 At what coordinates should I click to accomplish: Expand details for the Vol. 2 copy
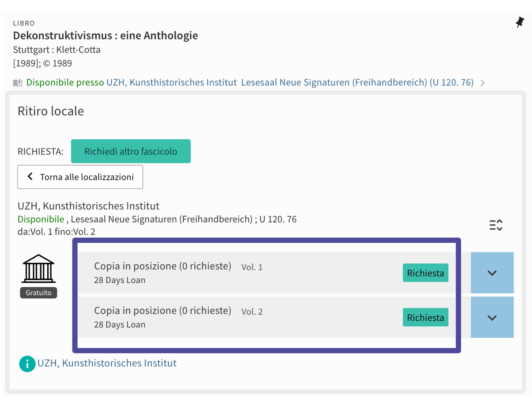coord(492,318)
